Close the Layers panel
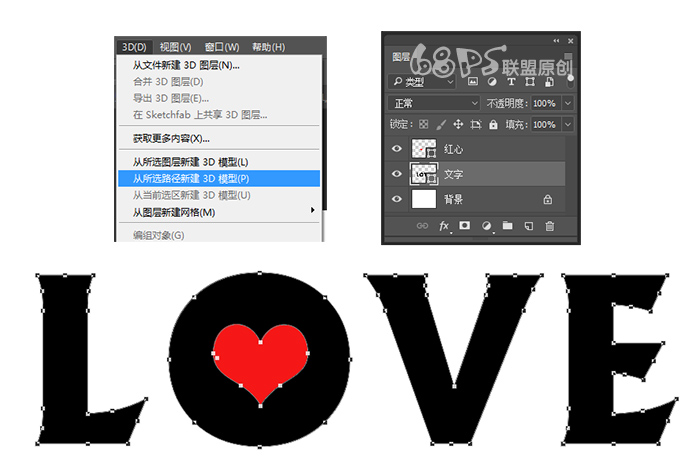This screenshot has width=696, height=464. point(571,41)
